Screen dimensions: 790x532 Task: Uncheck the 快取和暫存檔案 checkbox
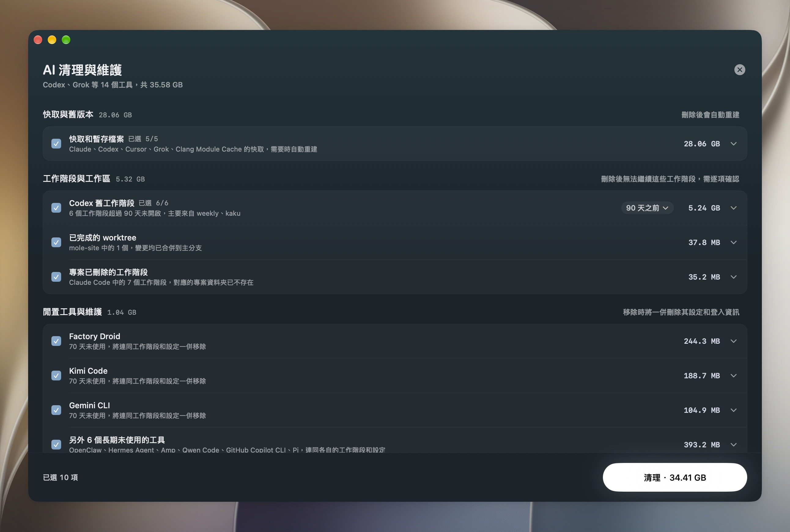point(56,144)
